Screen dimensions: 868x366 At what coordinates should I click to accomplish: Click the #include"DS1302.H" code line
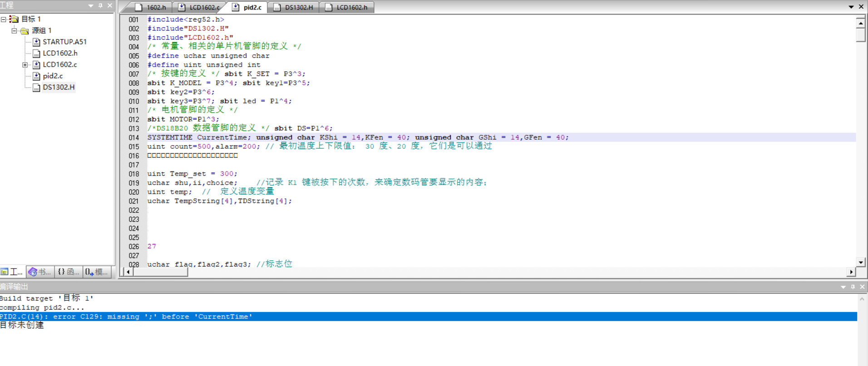tap(188, 29)
